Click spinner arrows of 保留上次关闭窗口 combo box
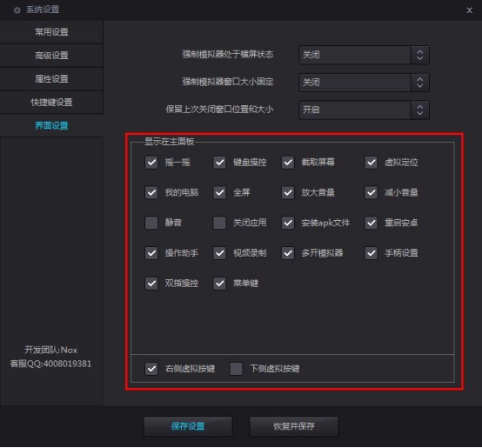The width and height of the screenshot is (482, 448). [420, 110]
